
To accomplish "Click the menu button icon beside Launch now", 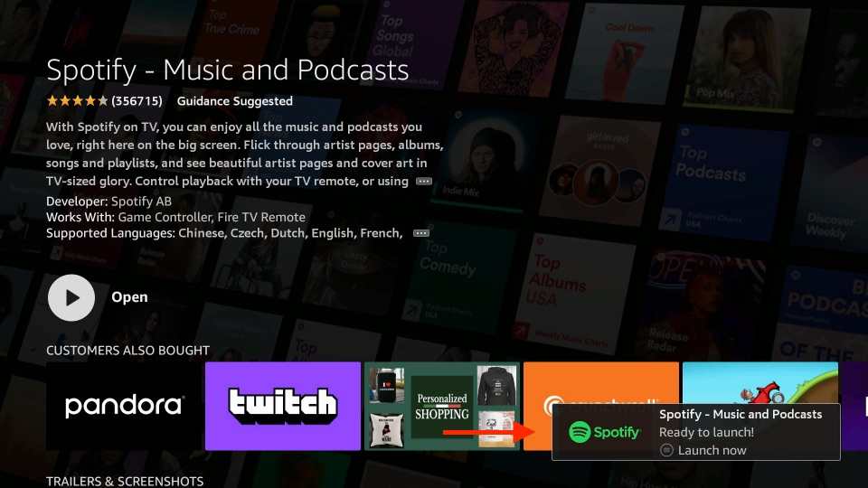I will (x=667, y=450).
